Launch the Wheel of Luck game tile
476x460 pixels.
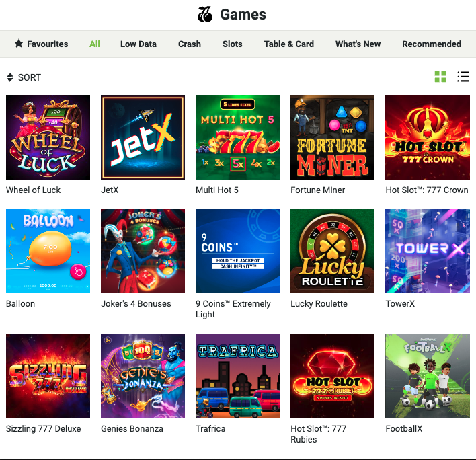(x=48, y=138)
